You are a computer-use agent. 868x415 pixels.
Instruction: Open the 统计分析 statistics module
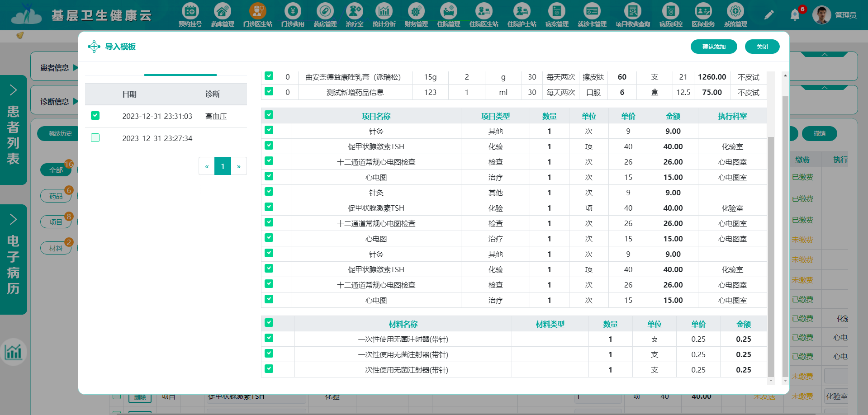tap(384, 15)
